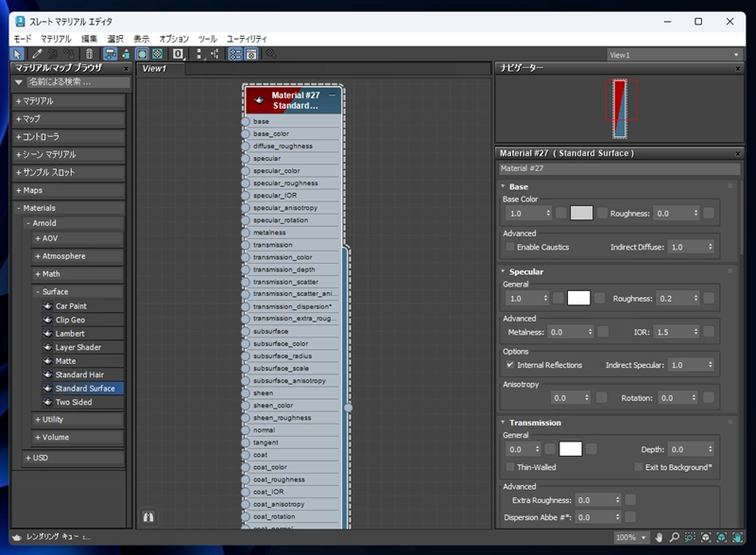Select Two Sided material
756x555 pixels.
click(82, 402)
